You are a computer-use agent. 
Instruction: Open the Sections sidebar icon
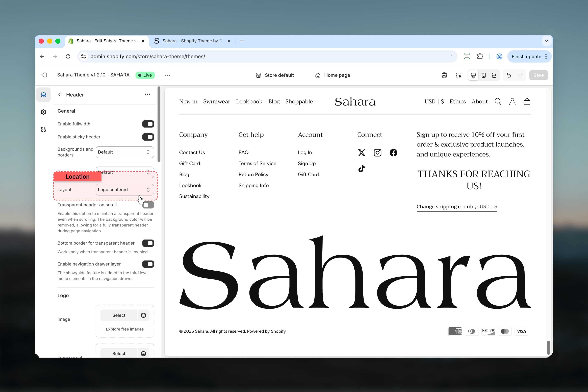(x=44, y=95)
